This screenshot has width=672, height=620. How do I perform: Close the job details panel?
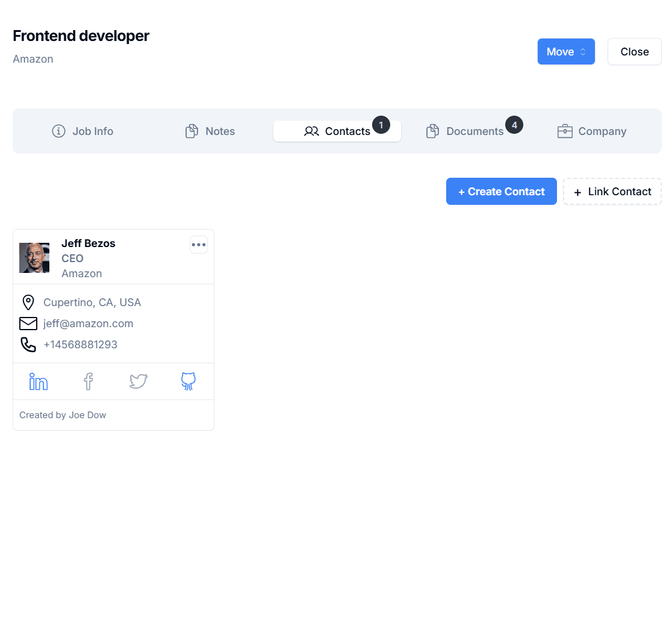tap(634, 51)
